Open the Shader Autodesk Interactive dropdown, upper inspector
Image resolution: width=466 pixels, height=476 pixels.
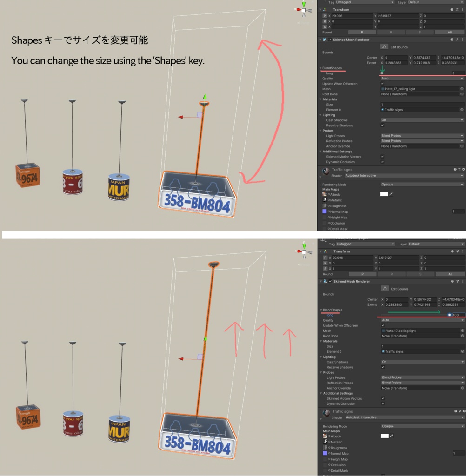[x=404, y=175]
